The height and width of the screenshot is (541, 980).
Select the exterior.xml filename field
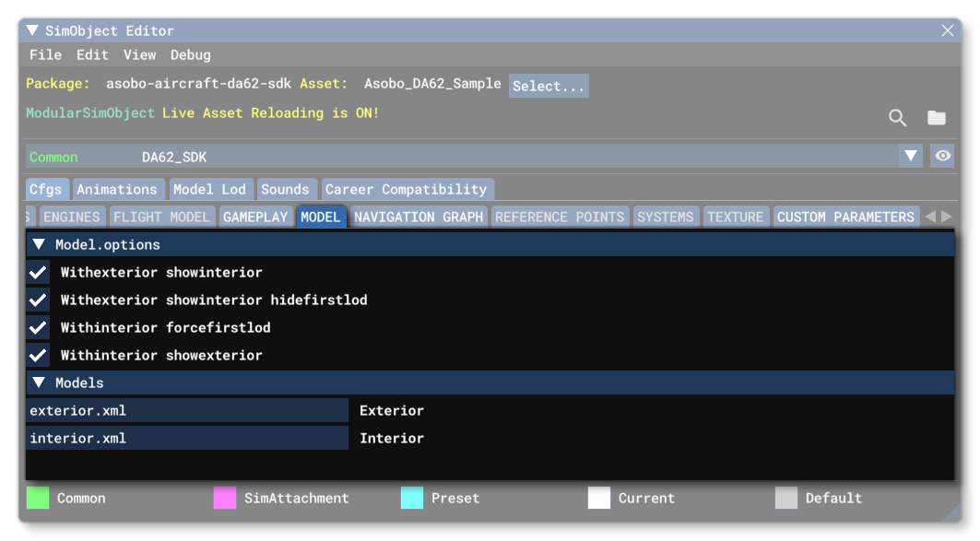184,410
